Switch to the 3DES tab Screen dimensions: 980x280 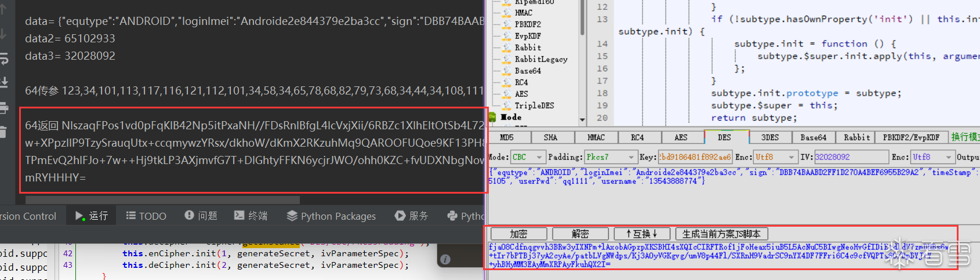click(x=770, y=137)
